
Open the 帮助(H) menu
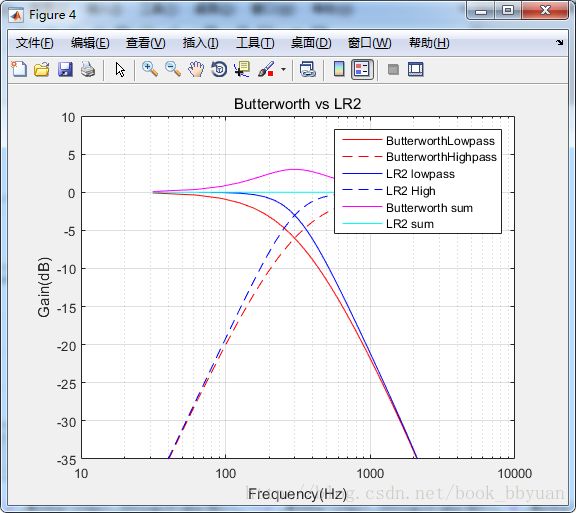click(x=429, y=43)
